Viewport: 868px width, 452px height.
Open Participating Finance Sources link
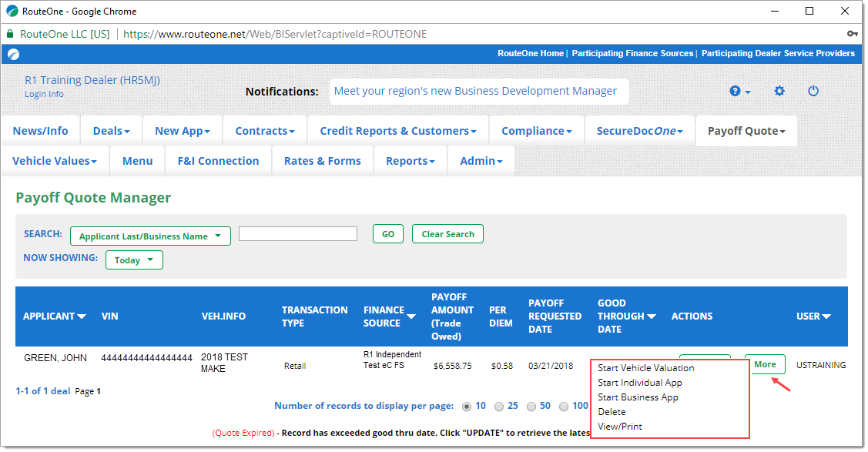click(x=632, y=54)
